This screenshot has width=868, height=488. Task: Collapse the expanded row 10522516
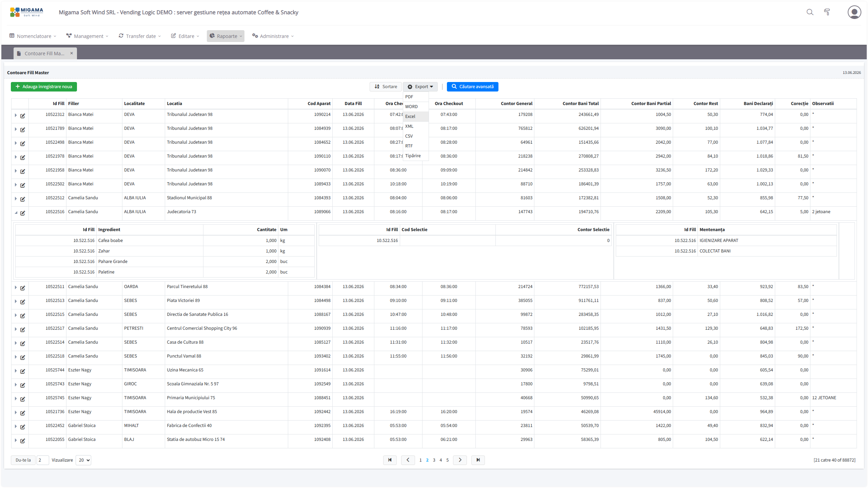point(16,213)
